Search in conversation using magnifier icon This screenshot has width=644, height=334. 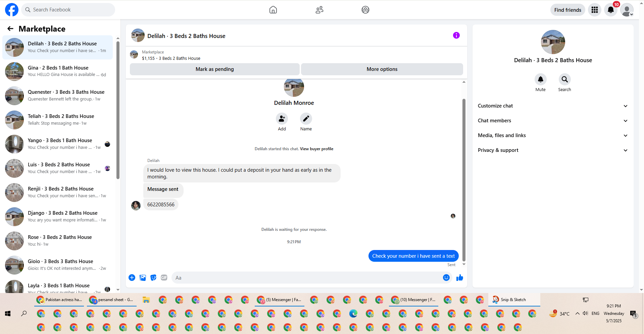pos(564,79)
